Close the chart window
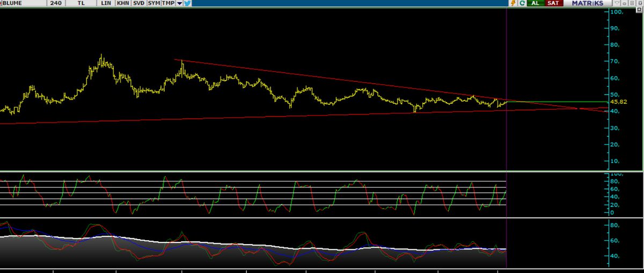This screenshot has height=273, width=644. (640, 3)
